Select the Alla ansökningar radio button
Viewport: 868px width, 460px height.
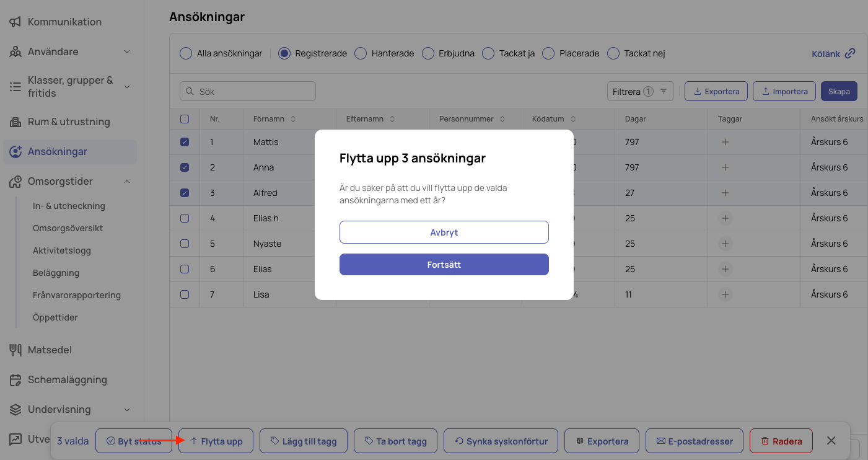click(x=186, y=53)
